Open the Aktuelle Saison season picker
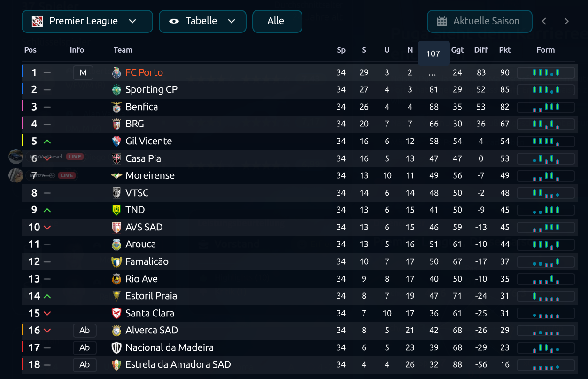The width and height of the screenshot is (588, 379). click(480, 21)
